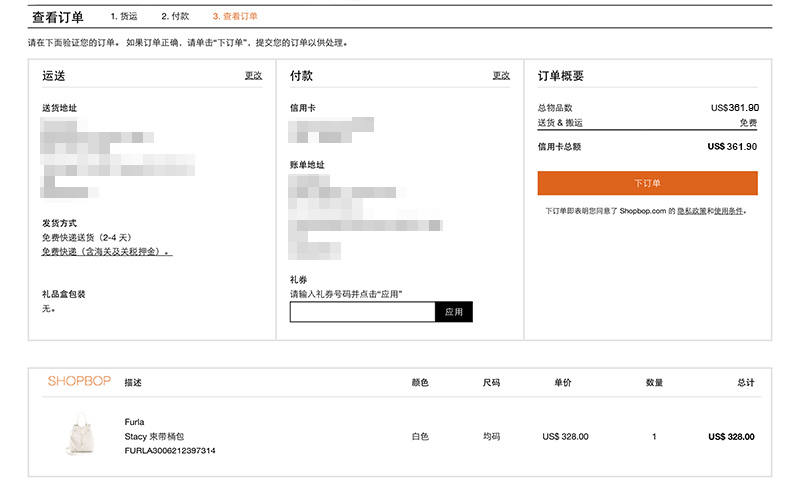Click 更改 in the 运送 section
The height and width of the screenshot is (489, 800).
(253, 76)
